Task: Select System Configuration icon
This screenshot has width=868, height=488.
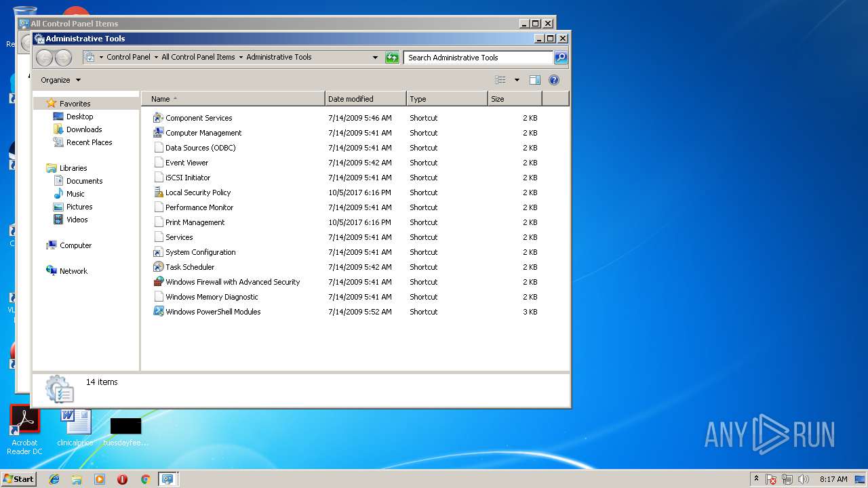Action: [158, 252]
